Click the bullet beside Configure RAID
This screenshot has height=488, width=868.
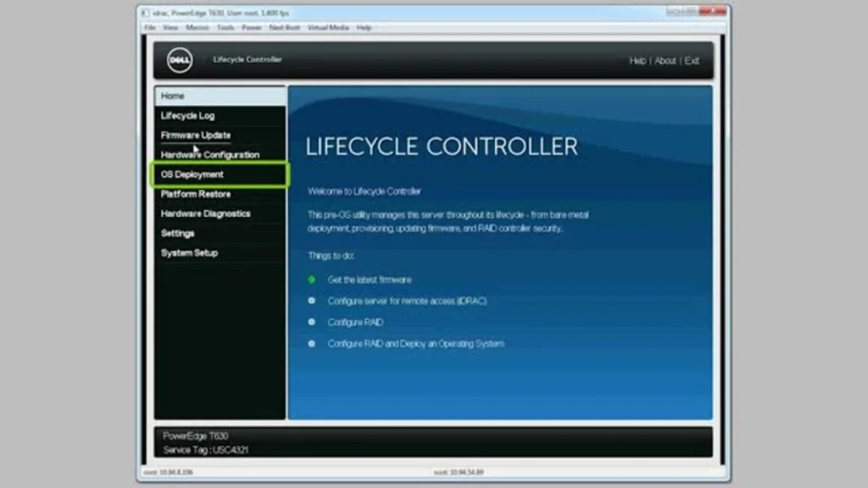[x=311, y=322]
